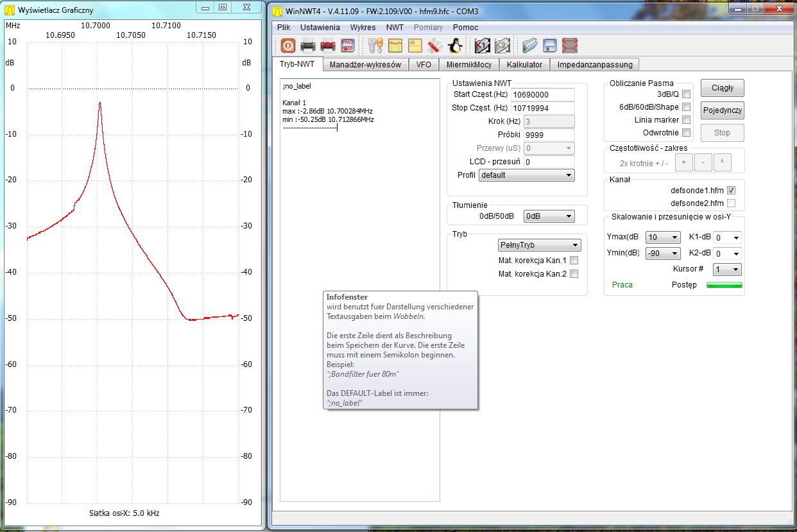Image resolution: width=797 pixels, height=532 pixels.
Task: Switch to the MiernikMocy tab
Action: 468,64
